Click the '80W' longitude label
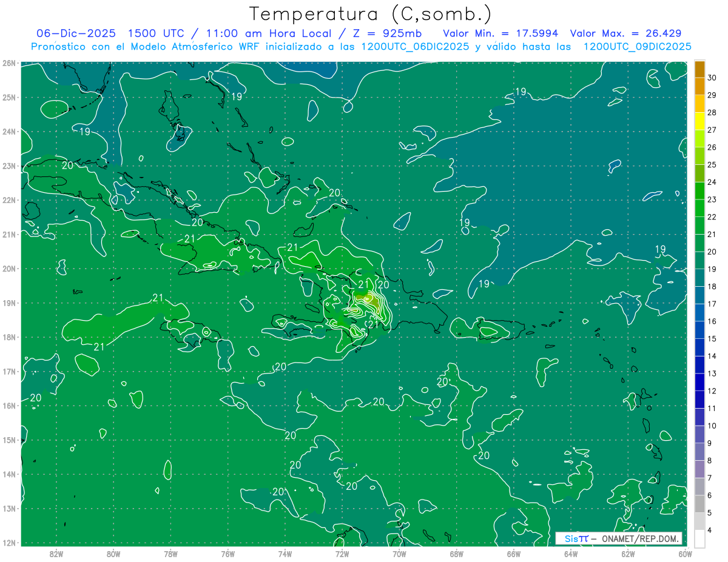 [x=113, y=554]
